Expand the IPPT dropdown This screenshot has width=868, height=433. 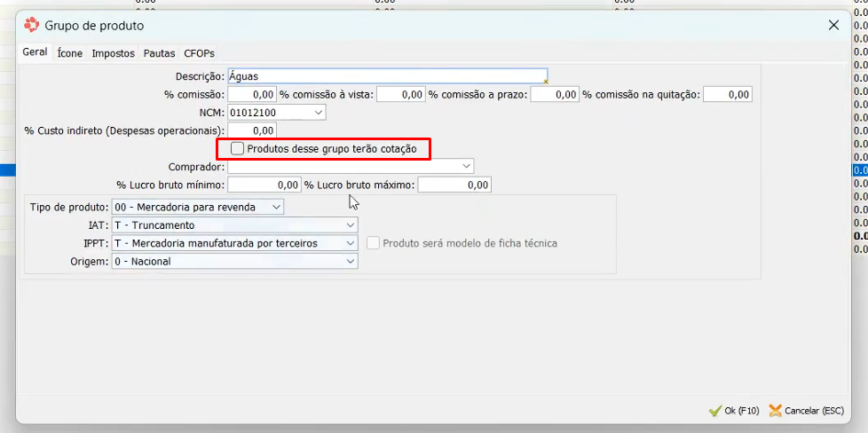[351, 243]
